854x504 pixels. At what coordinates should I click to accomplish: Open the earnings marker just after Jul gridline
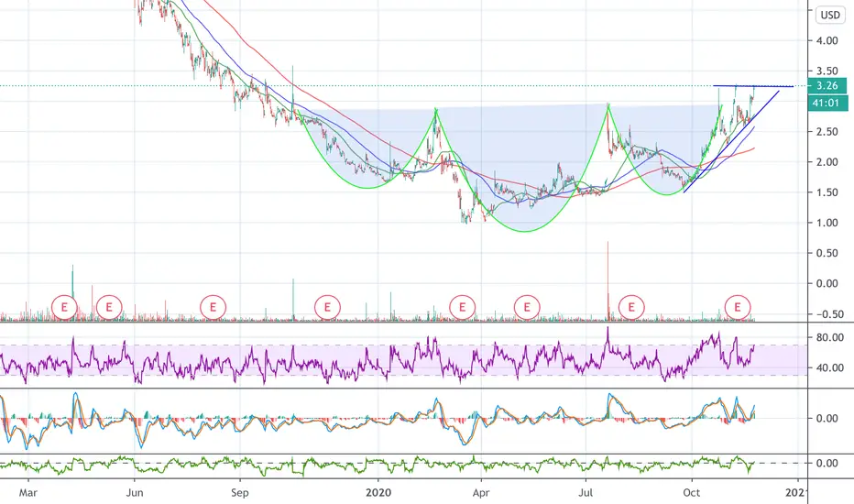tap(631, 307)
